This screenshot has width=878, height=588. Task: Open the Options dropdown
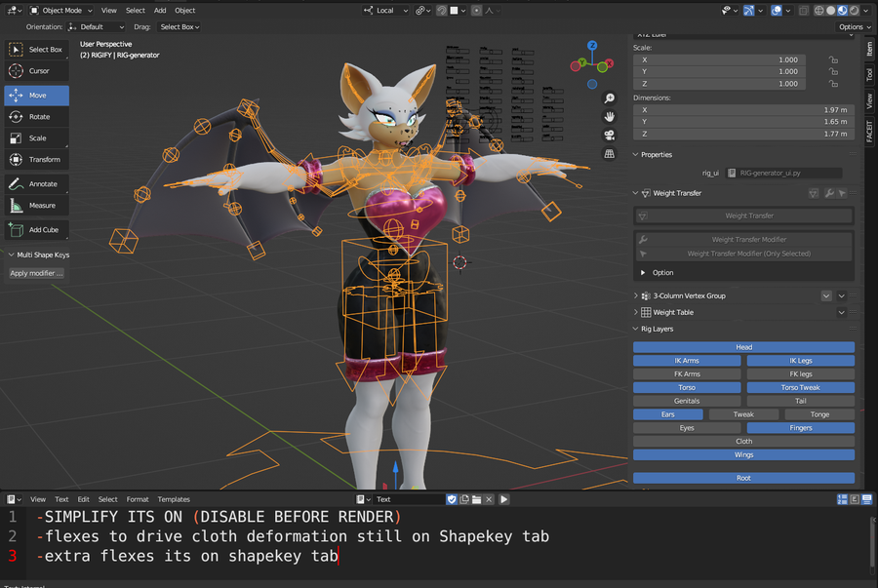[x=855, y=27]
